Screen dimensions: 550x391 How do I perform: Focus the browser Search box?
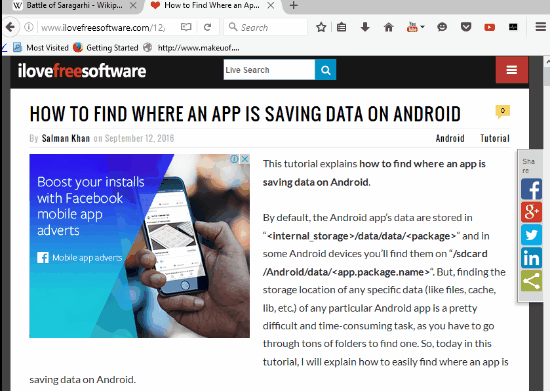coord(266,27)
